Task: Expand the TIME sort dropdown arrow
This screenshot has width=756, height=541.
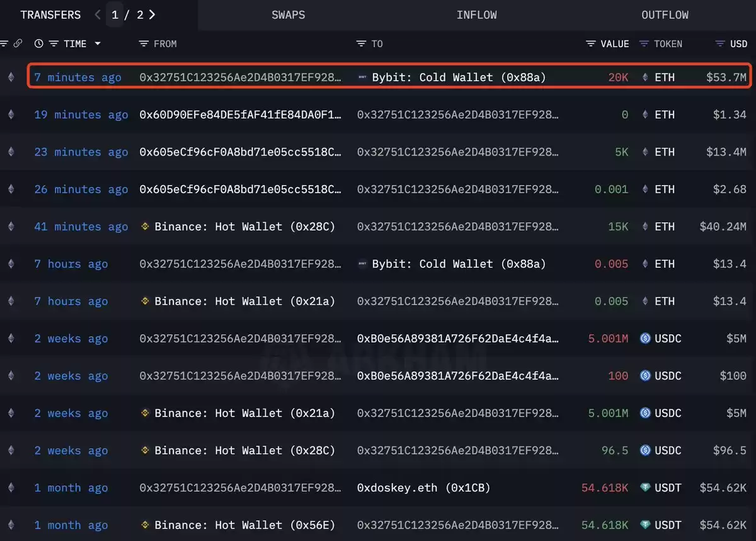Action: (98, 43)
